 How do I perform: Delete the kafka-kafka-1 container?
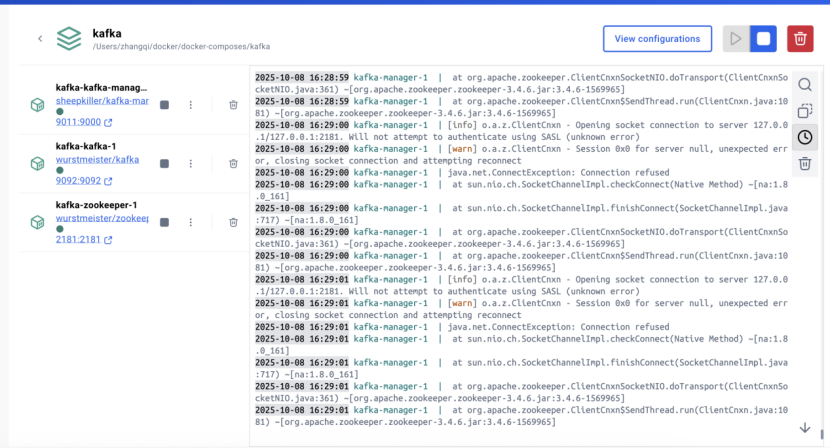(x=233, y=164)
